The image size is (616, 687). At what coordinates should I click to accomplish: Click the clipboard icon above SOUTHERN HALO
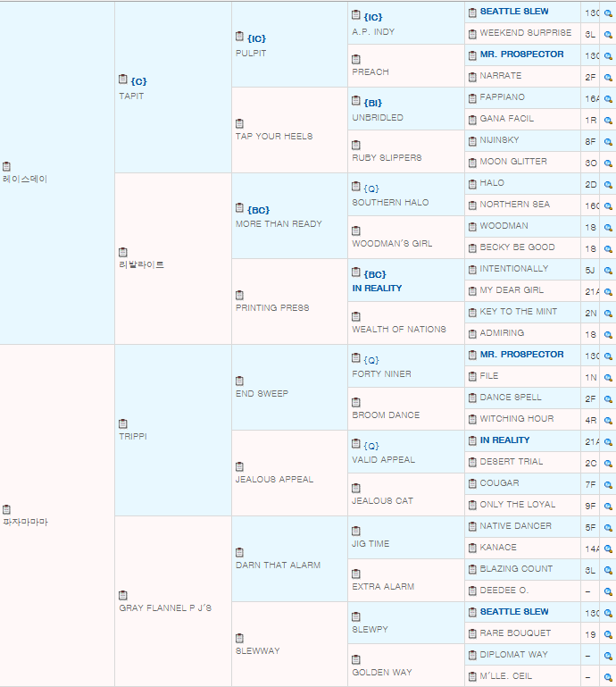pos(356,187)
